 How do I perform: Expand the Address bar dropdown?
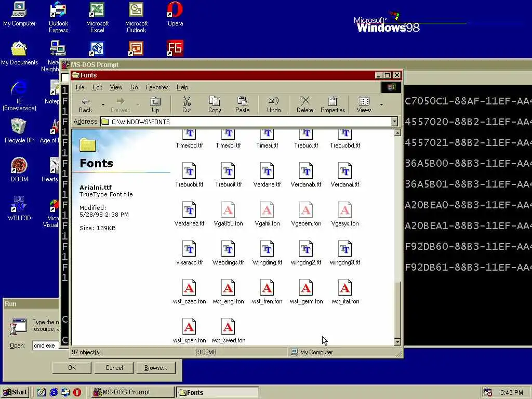(394, 122)
